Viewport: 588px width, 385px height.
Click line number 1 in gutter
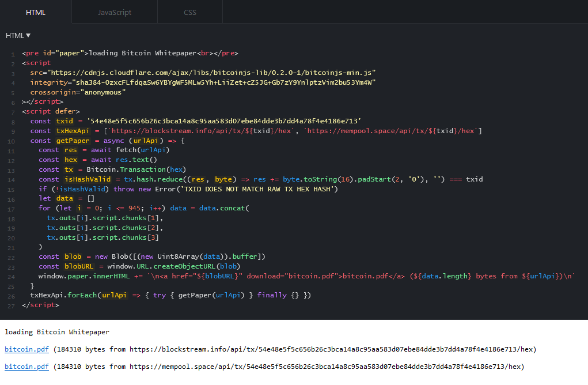13,54
